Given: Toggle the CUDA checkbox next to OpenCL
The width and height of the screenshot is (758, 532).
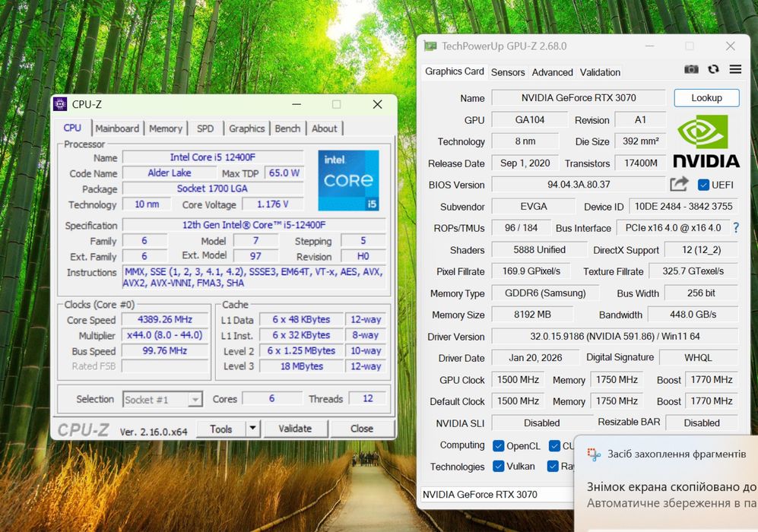Looking at the screenshot, I should pos(554,445).
